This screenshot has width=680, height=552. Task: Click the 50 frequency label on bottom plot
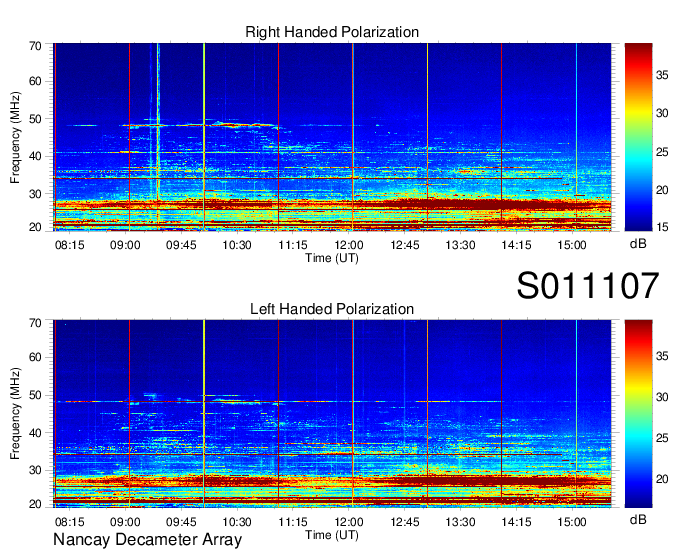point(36,395)
